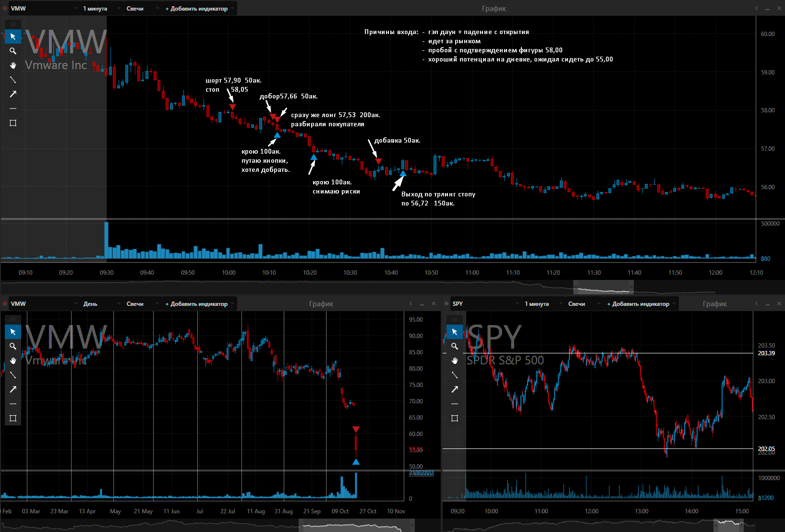Choose the arrow drawing tool in top chart
This screenshot has width=785, height=532.
coord(13,94)
